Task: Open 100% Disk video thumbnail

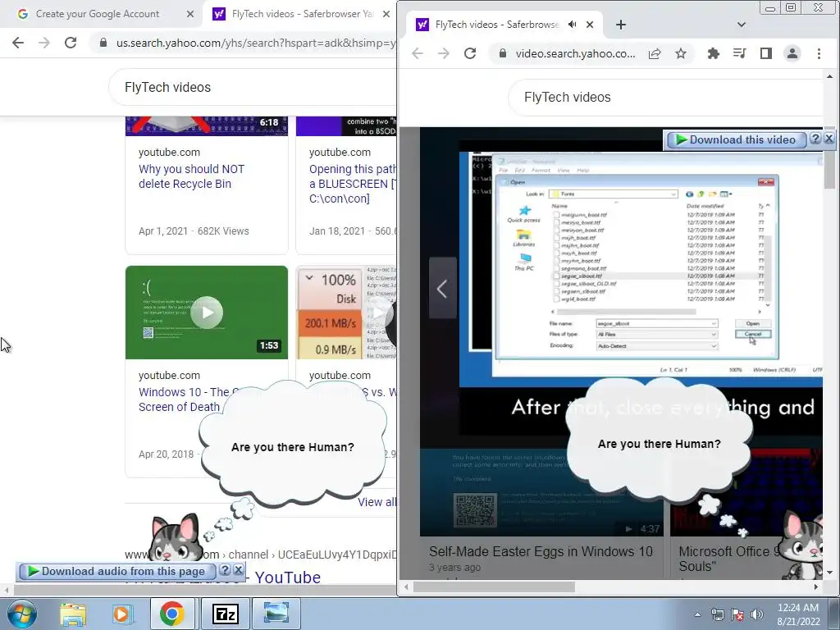Action: click(347, 313)
